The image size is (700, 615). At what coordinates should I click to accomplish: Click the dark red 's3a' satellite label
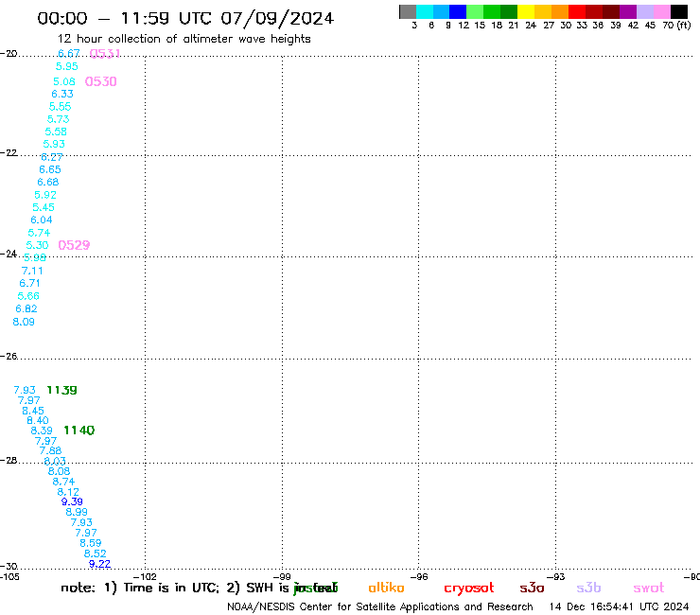(532, 588)
